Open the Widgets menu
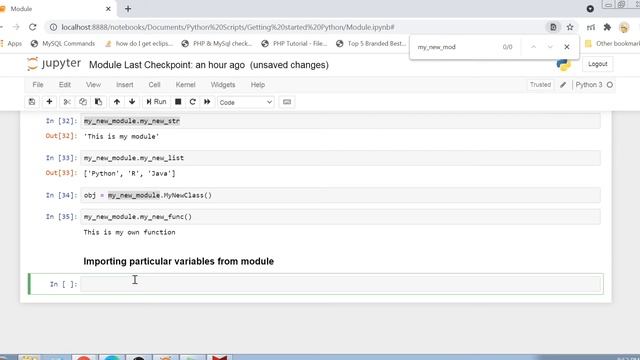This screenshot has height=360, width=640. coord(223,85)
